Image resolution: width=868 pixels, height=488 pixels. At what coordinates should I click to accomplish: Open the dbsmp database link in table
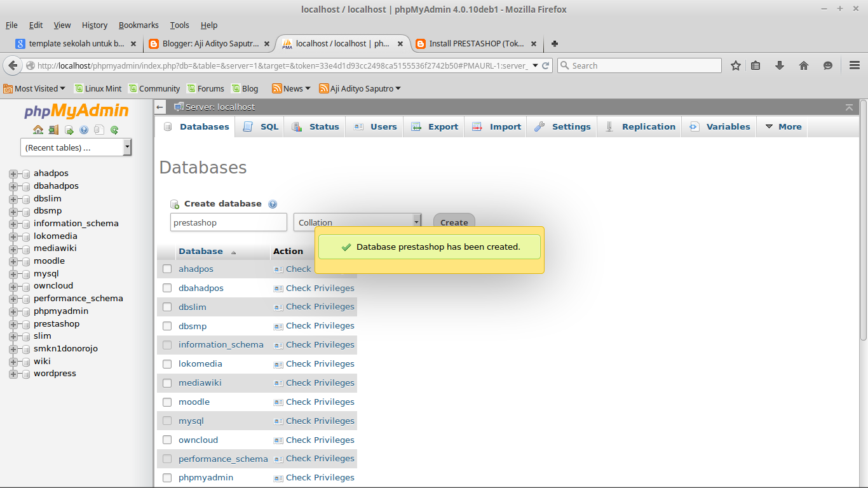(193, 326)
